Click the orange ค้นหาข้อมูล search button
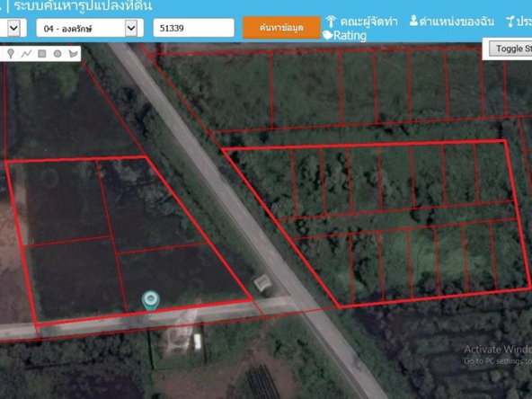This screenshot has width=532, height=399. click(281, 28)
